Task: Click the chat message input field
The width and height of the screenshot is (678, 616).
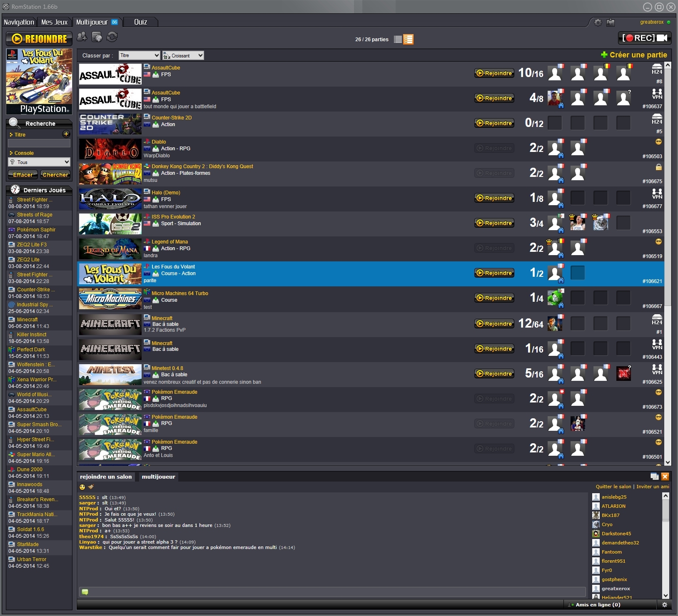Action: pos(332,592)
